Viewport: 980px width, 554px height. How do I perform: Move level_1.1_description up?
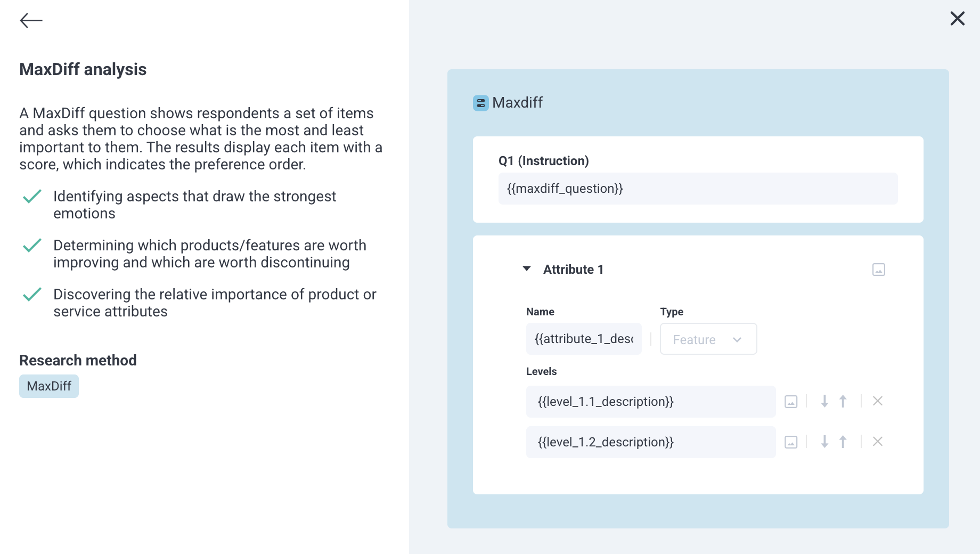point(843,401)
